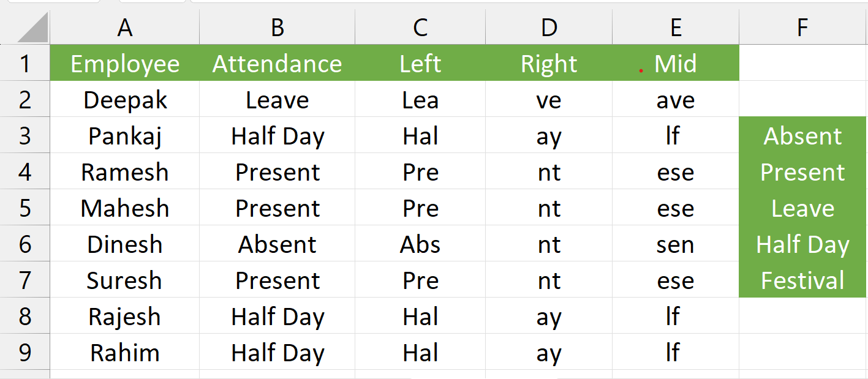Select the column A header

coord(125,28)
